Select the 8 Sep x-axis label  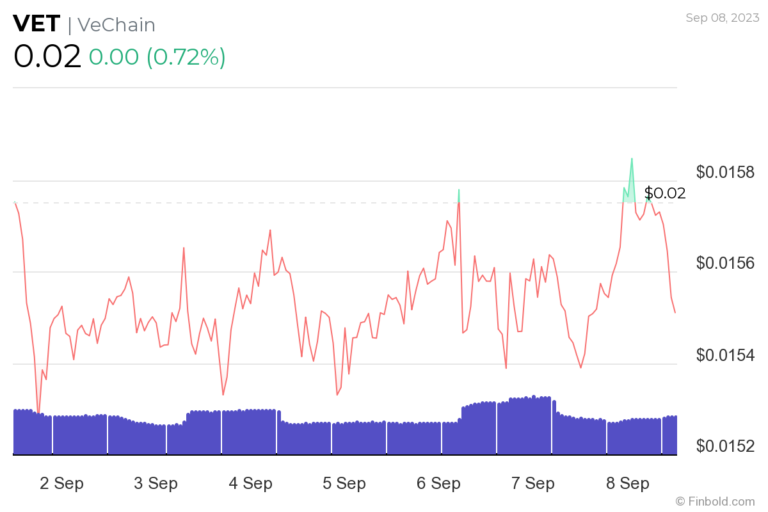tap(627, 483)
